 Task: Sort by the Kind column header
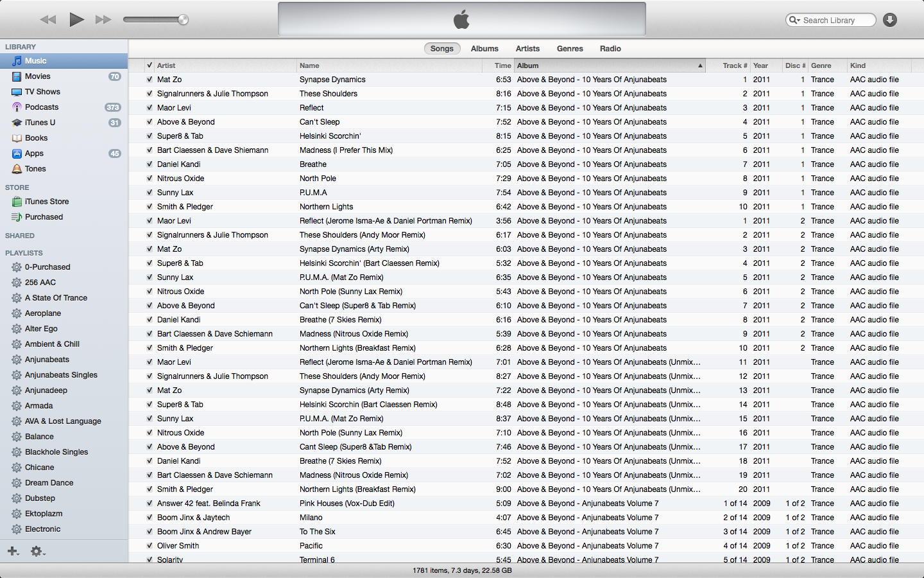tap(880, 66)
